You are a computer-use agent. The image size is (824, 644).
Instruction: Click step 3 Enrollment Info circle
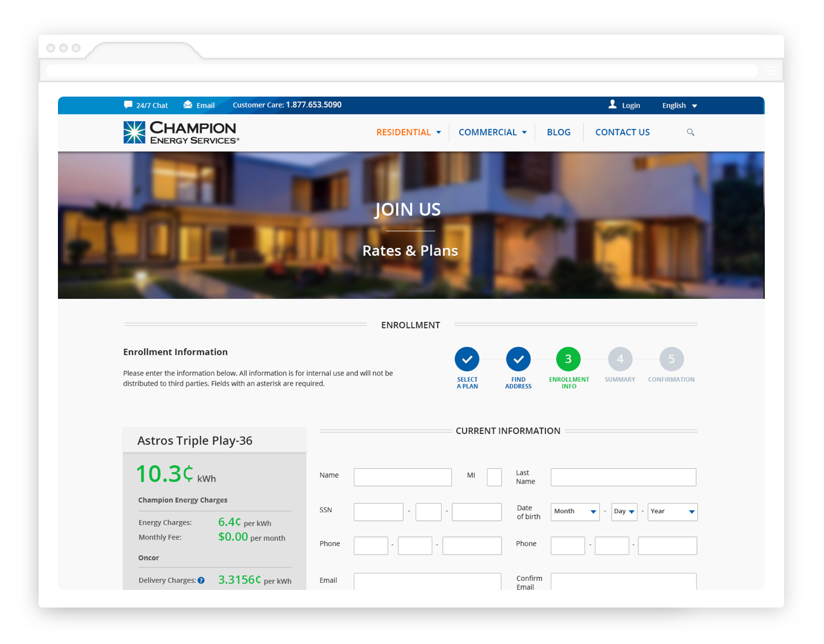[568, 359]
